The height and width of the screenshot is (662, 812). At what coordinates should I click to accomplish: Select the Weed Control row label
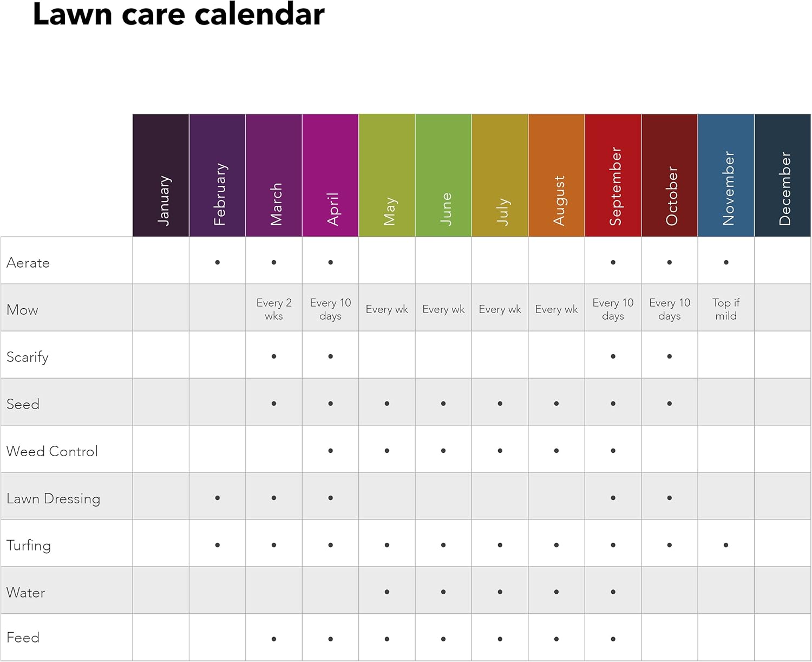(x=52, y=451)
